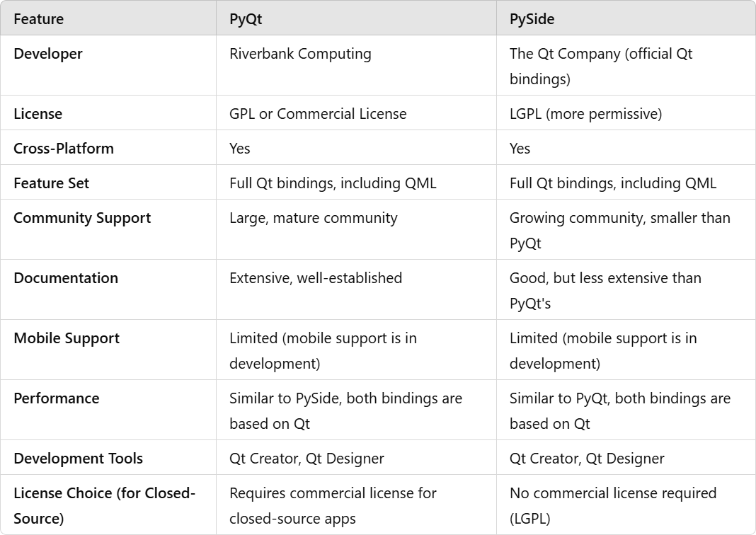Viewport: 756px width, 535px height.
Task: Select The Qt Company cell text
Action: 601,66
